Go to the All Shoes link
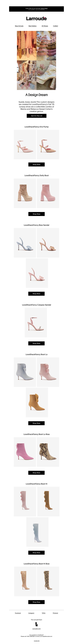 click(x=45, y=26)
